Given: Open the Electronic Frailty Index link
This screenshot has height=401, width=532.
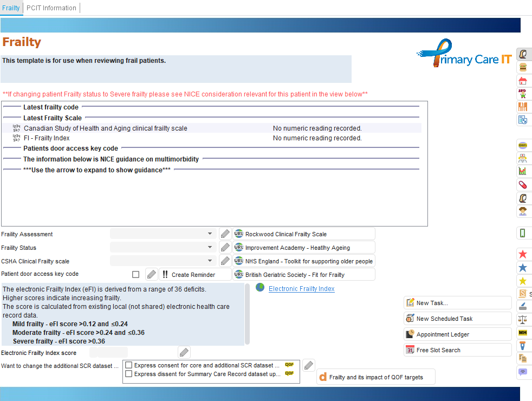Looking at the screenshot, I should pos(301,289).
